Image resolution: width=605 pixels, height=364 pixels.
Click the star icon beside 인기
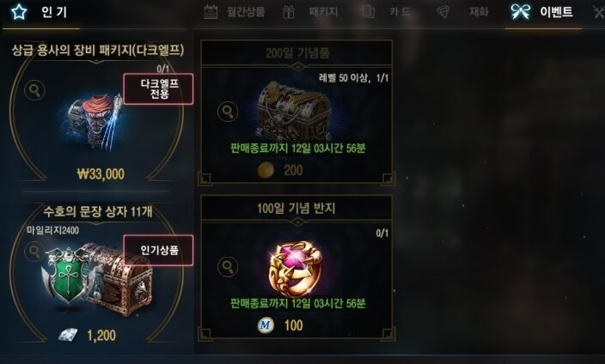(x=19, y=13)
